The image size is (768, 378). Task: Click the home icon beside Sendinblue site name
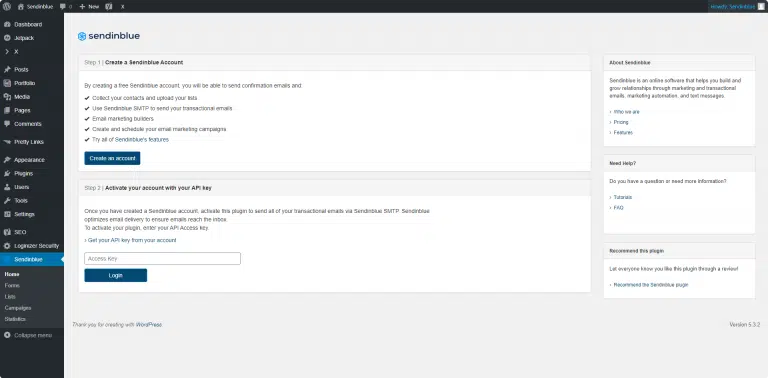21,7
